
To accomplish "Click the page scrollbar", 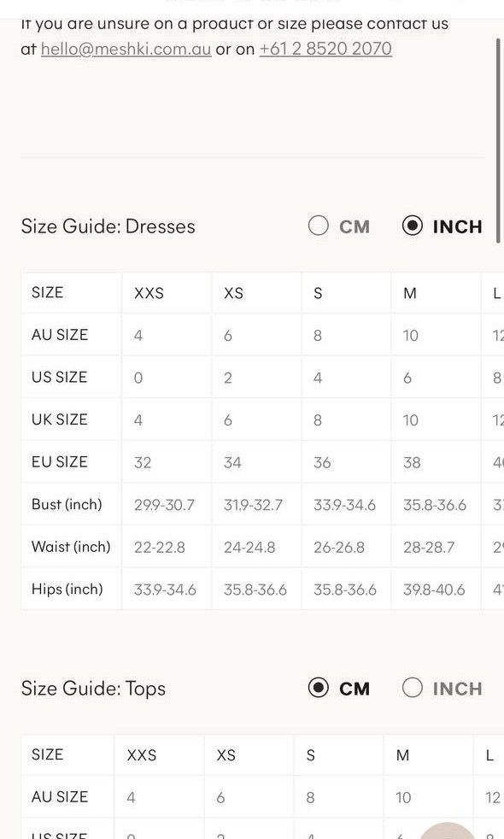I will (499, 140).
